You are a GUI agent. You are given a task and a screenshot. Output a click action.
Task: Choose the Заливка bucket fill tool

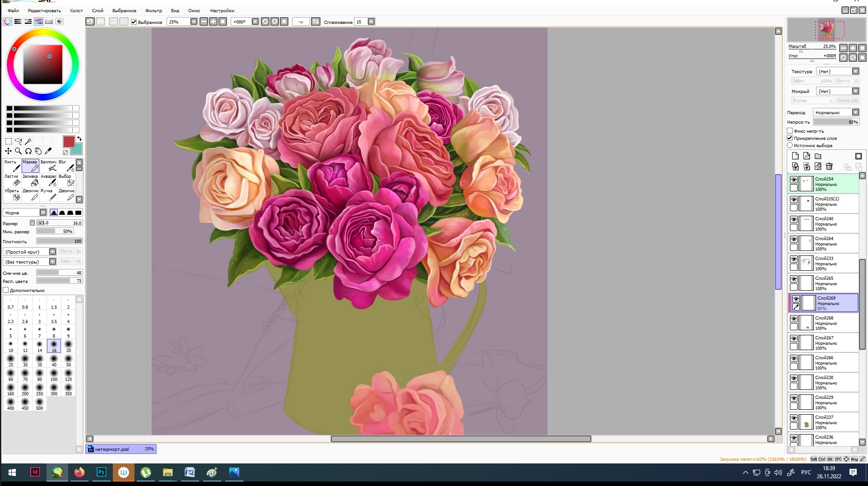click(x=30, y=181)
